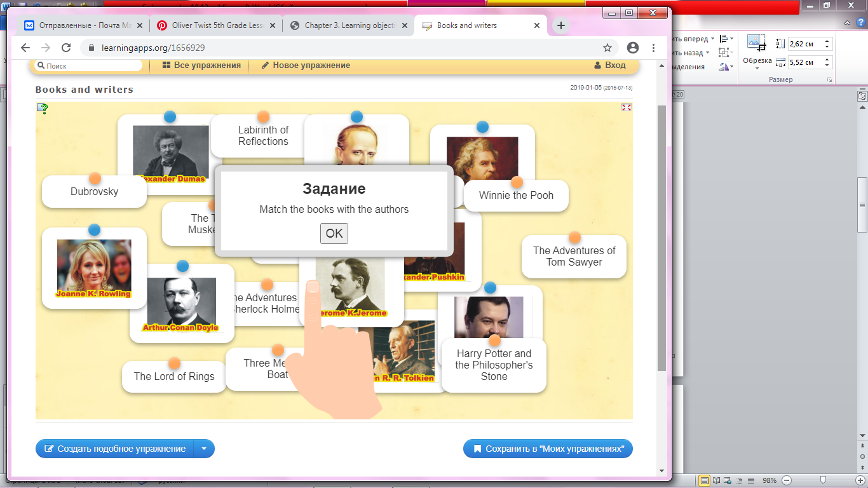Screen dimensions: 868x488
Task: Decrease the 5,52 см width spinner in Word
Action: [827, 65]
